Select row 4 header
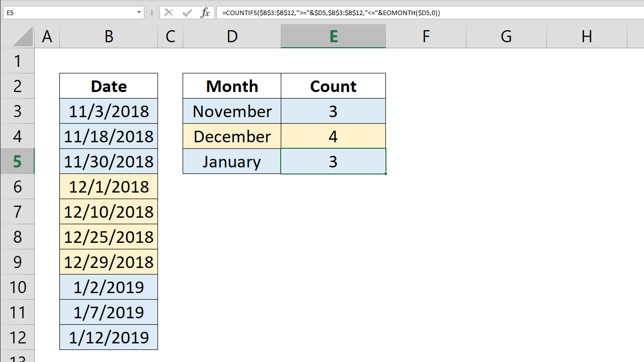The image size is (644, 362). (x=17, y=136)
